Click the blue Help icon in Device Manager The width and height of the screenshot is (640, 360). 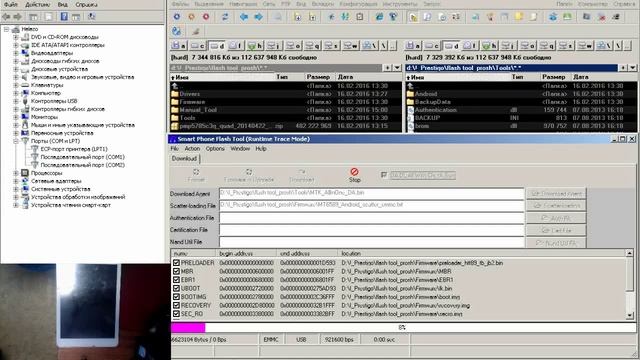pos(64,17)
